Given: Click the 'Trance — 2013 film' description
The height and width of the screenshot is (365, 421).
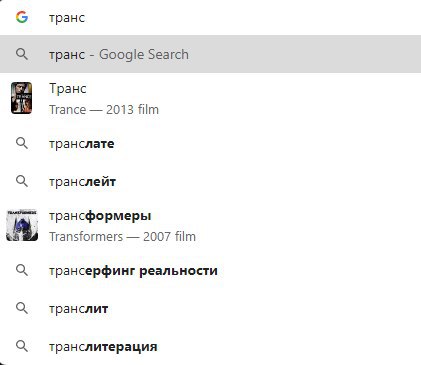Looking at the screenshot, I should tap(104, 109).
